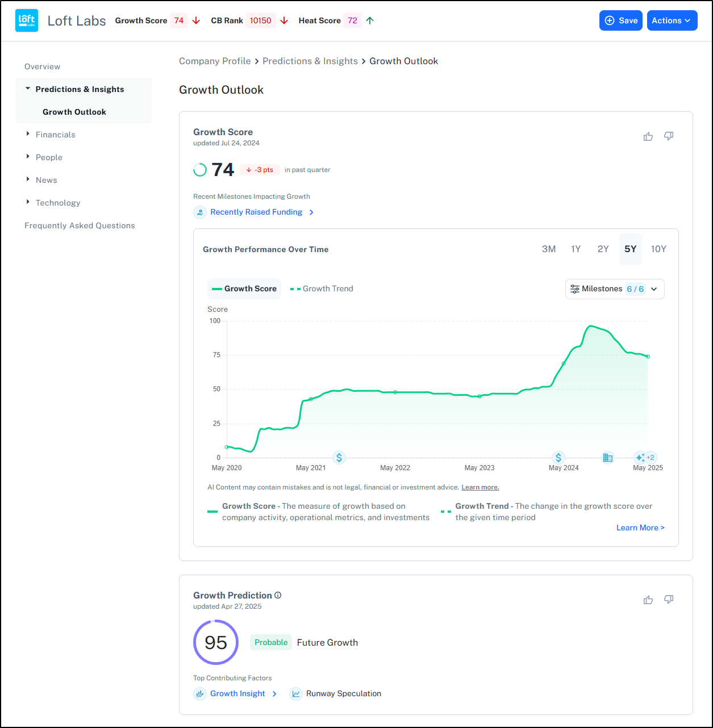Screen dimensions: 713x728
Task: Click chevron next to Growth Insight
Action: [274, 694]
